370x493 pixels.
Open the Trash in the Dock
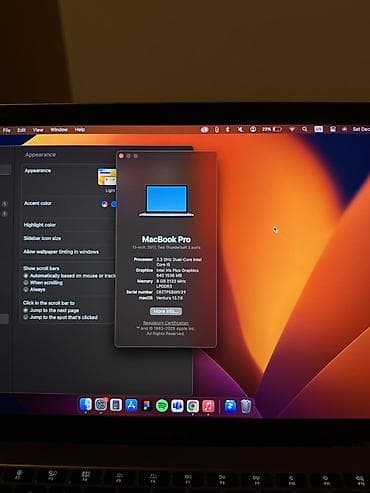[246, 406]
